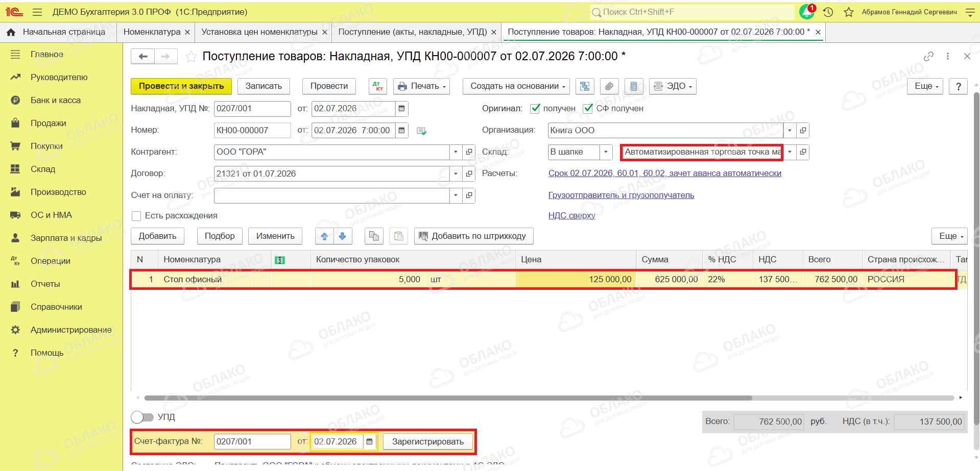Viewport: 980px width, 471px height.
Task: Open the related documents structure icon
Action: (x=585, y=86)
